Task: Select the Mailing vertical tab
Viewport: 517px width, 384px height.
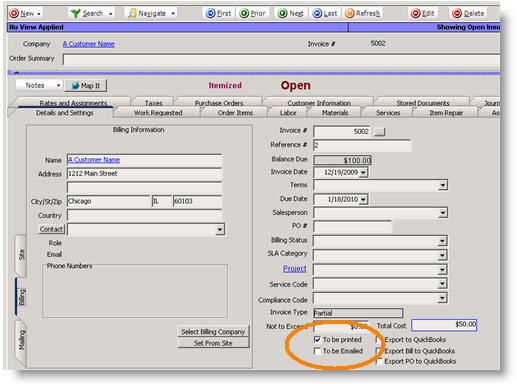Action: coord(21,340)
